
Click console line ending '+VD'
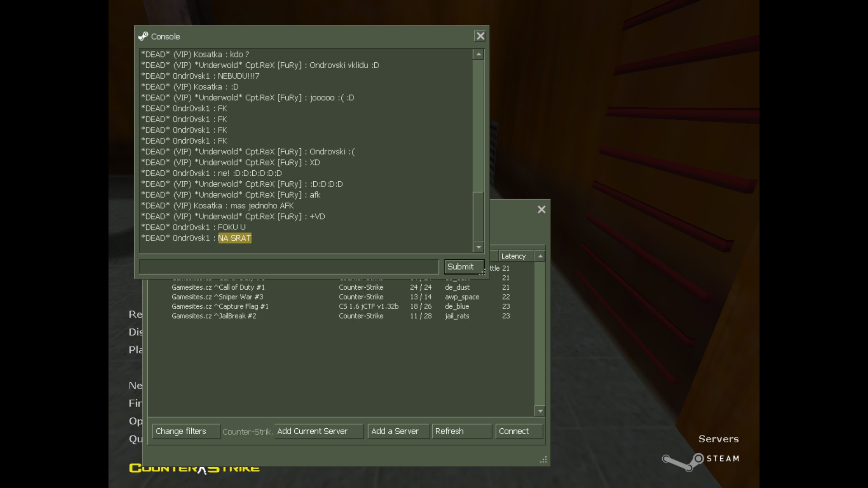click(233, 216)
